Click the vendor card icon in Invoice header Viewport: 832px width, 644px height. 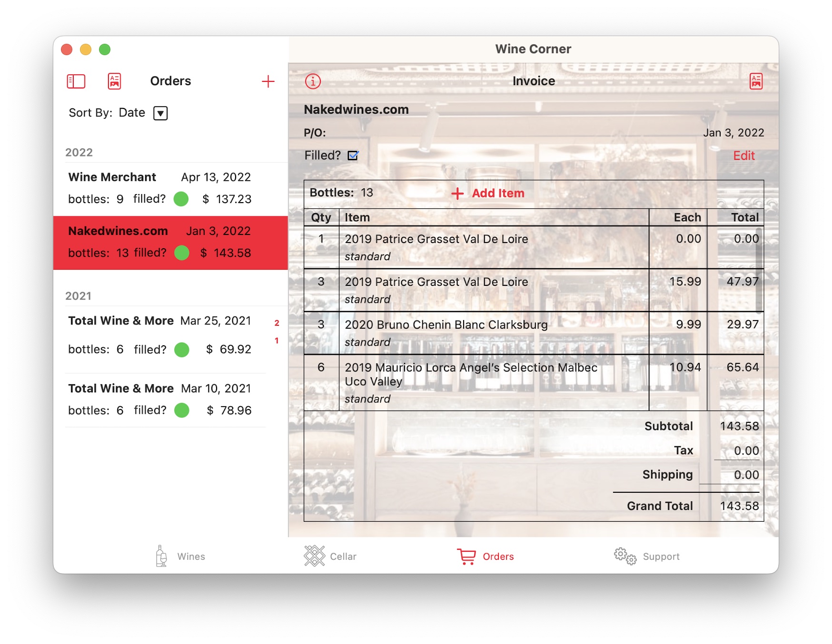[x=756, y=81]
